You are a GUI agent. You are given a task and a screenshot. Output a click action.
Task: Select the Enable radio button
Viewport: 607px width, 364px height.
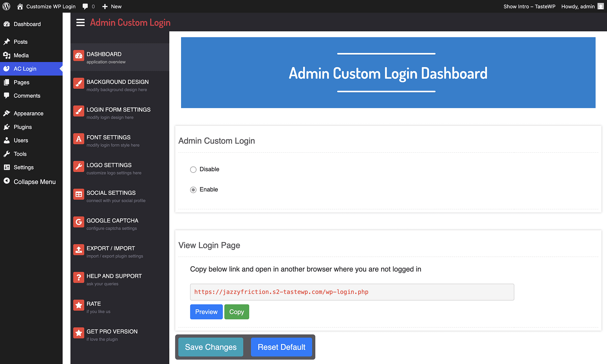tap(193, 190)
